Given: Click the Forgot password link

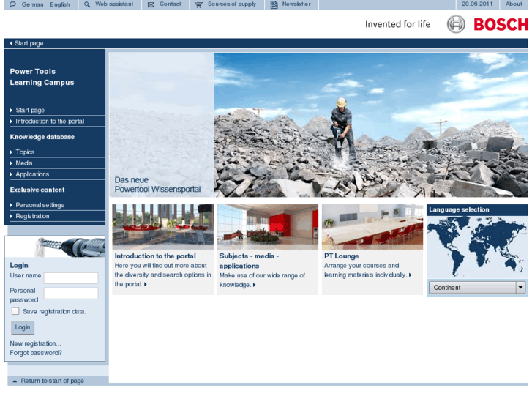Looking at the screenshot, I should tap(36, 353).
